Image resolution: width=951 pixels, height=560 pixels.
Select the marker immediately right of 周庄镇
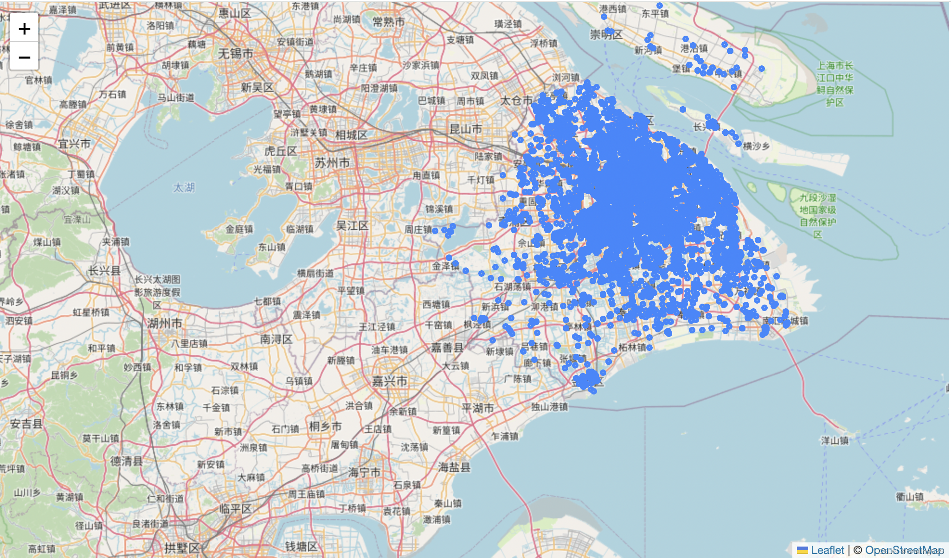[435, 230]
